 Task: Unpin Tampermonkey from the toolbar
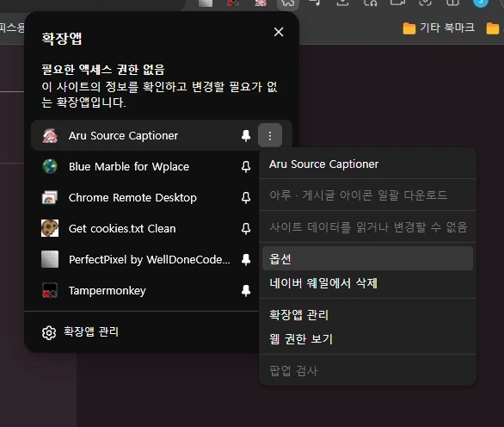click(x=246, y=291)
